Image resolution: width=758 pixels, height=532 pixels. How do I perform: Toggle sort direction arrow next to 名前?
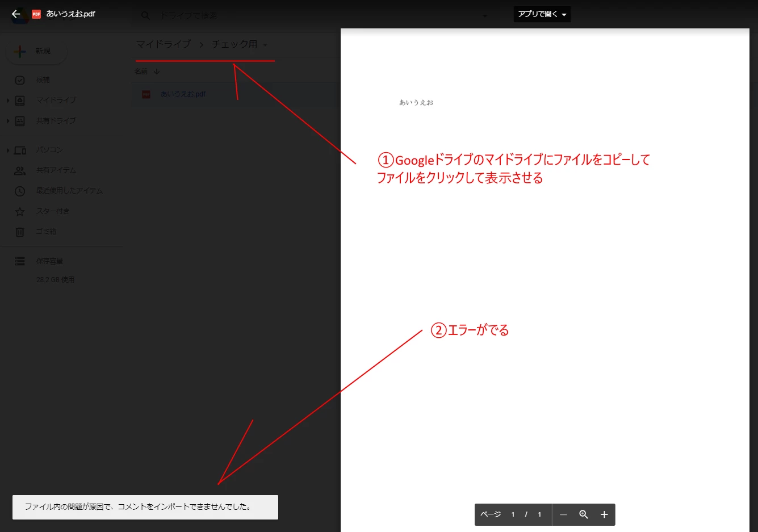(157, 72)
